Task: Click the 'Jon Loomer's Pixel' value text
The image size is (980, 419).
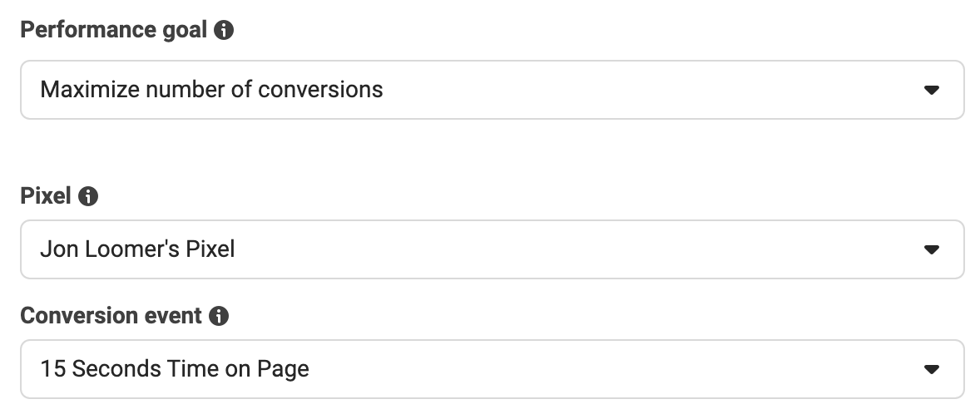Action: click(x=137, y=249)
